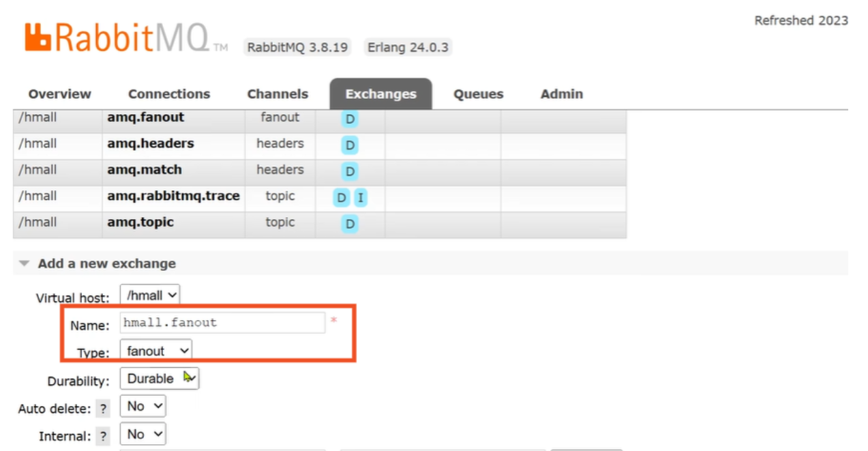
Task: Click the RabbitMQ logo
Action: [x=126, y=39]
